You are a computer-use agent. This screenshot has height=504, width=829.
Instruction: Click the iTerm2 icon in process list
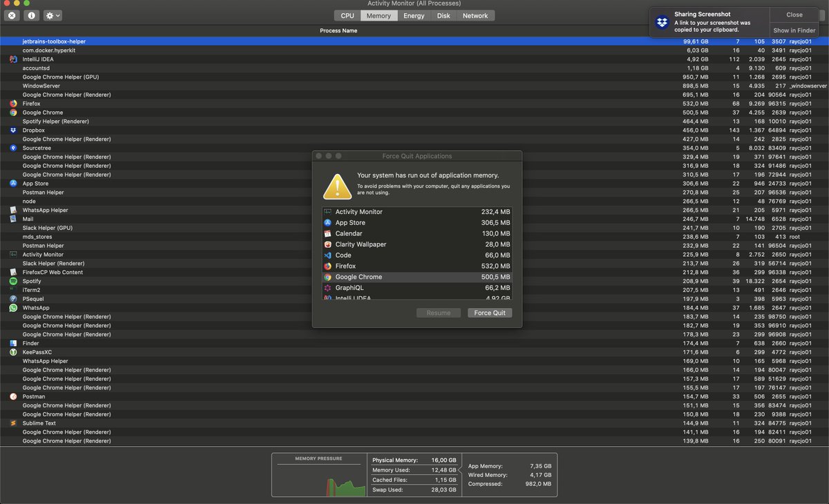tap(13, 290)
